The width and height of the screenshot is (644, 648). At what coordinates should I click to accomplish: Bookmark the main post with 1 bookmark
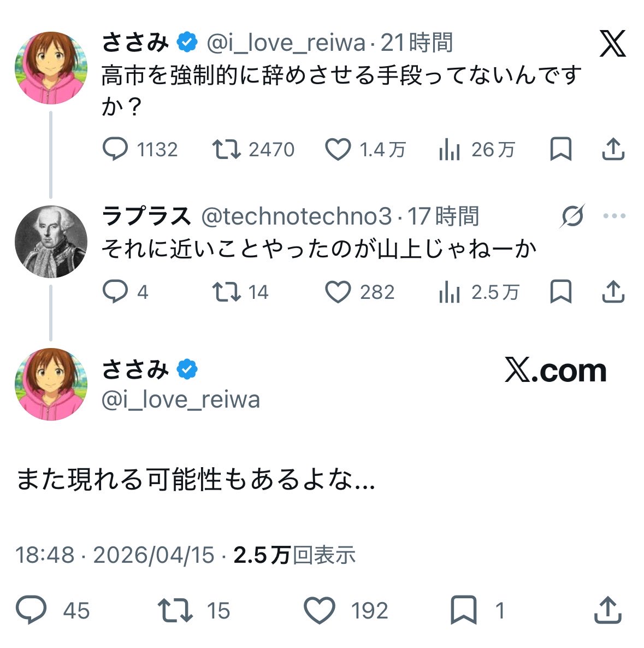[x=463, y=610]
